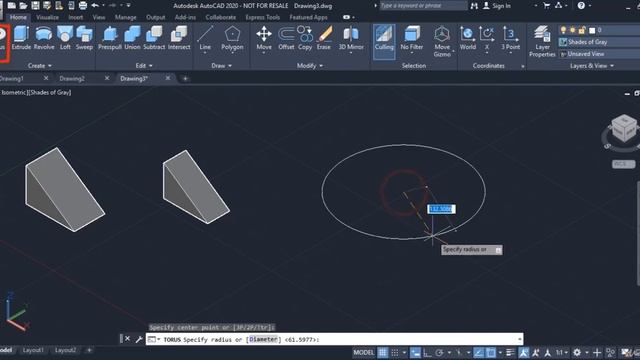Switch to the Insert ribbon tab
This screenshot has height=360, width=640.
point(76,17)
